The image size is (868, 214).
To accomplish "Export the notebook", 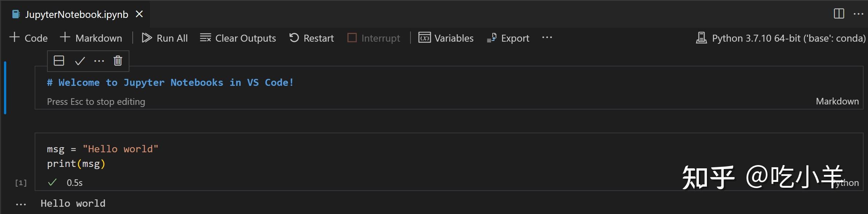I will pyautogui.click(x=508, y=38).
